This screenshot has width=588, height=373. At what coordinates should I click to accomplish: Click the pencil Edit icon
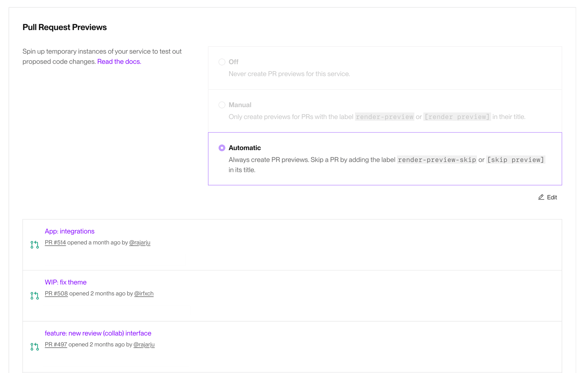[541, 197]
